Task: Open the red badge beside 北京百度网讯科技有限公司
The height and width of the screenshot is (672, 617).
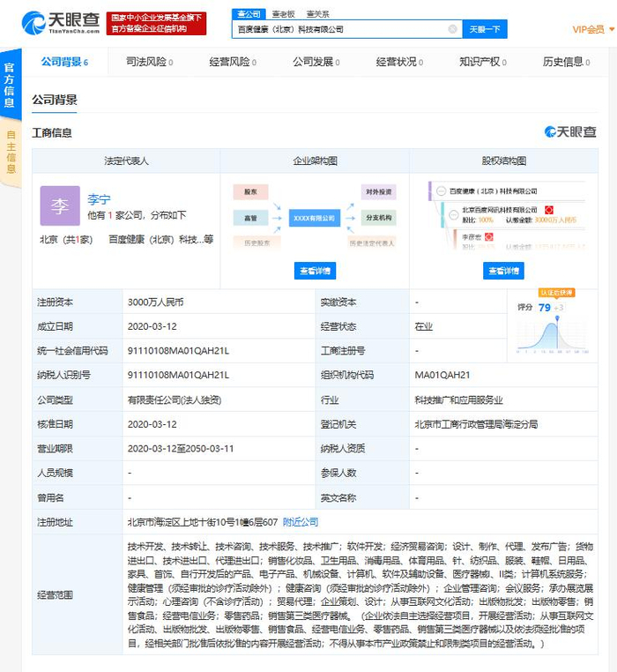Action: pos(549,210)
